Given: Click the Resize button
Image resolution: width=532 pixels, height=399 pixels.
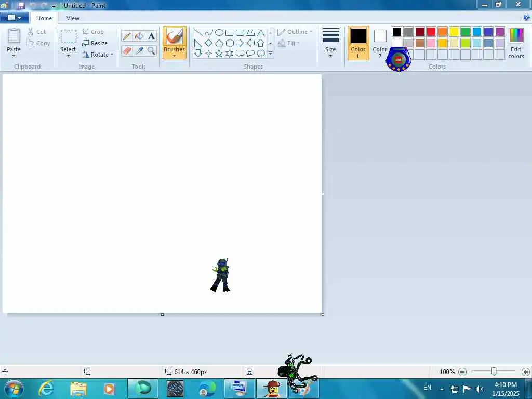Looking at the screenshot, I should [95, 43].
